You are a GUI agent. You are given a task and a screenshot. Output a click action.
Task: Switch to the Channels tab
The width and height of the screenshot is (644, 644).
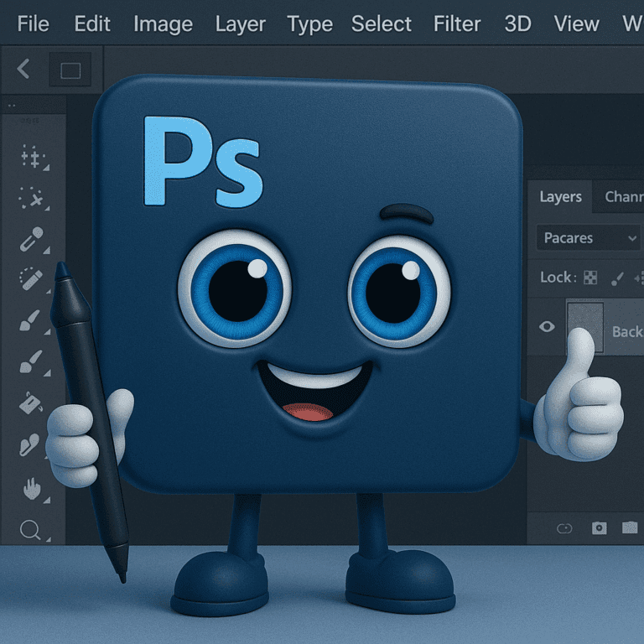624,197
